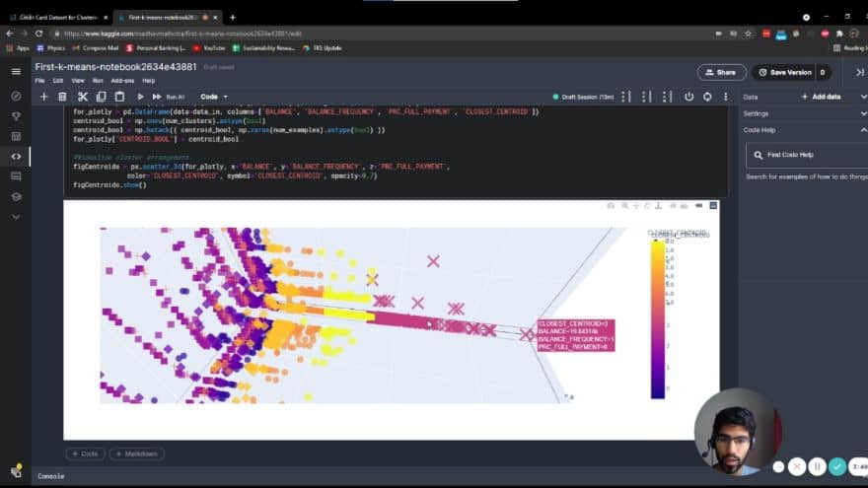Add a Markdown cell below
Image resolution: width=868 pixels, height=488 pixels.
137,453
